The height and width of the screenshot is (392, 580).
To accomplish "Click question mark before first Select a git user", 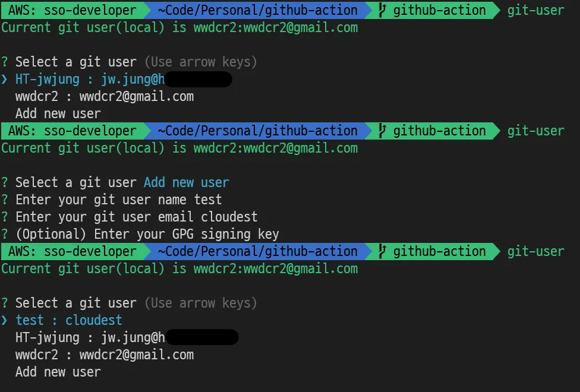I will 4,62.
